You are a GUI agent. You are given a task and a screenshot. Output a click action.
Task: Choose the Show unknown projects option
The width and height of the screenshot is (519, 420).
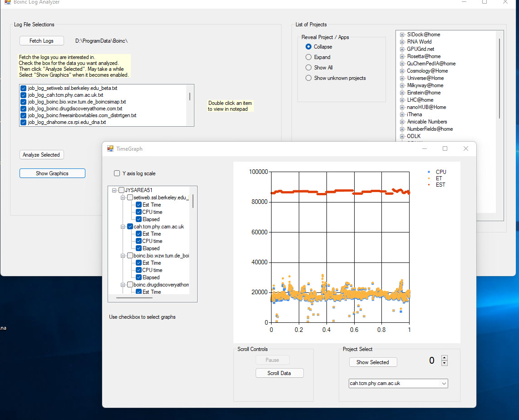click(309, 78)
